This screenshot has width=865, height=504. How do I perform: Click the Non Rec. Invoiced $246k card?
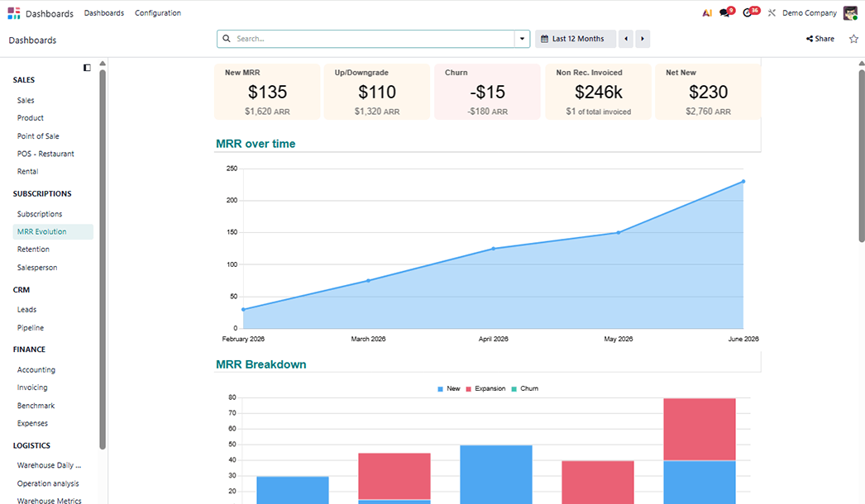pyautogui.click(x=598, y=92)
